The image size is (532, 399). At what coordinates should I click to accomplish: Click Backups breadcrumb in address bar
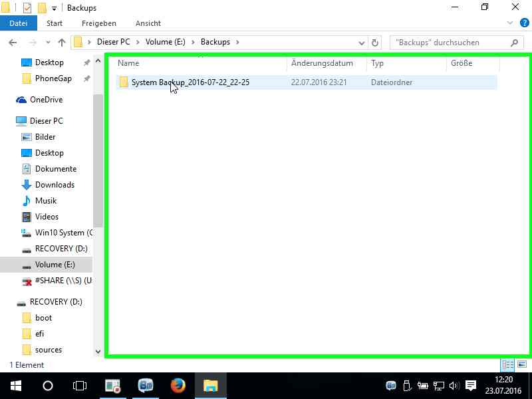pyautogui.click(x=215, y=42)
